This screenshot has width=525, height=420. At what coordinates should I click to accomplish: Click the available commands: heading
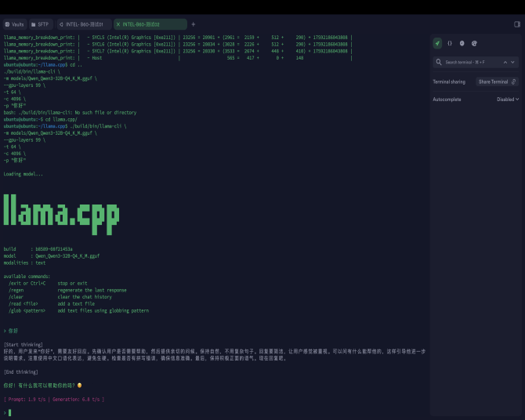click(27, 277)
